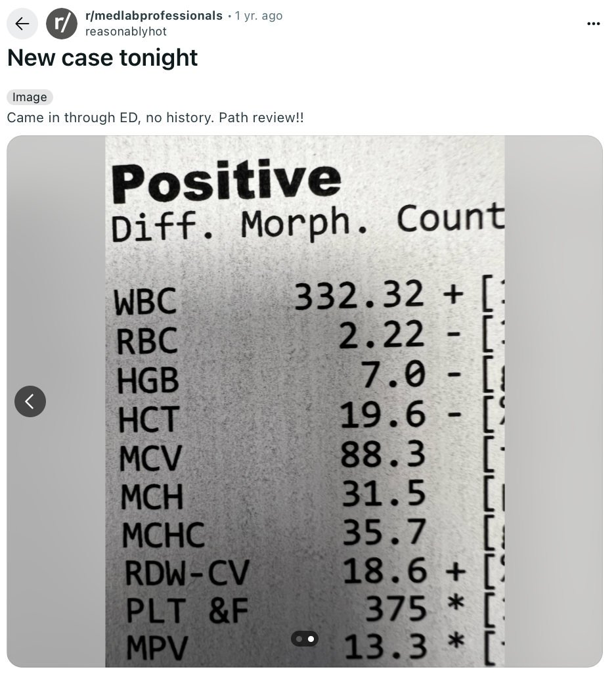Click the PLT &F label in the photo
The height and width of the screenshot is (682, 616).
tap(187, 610)
